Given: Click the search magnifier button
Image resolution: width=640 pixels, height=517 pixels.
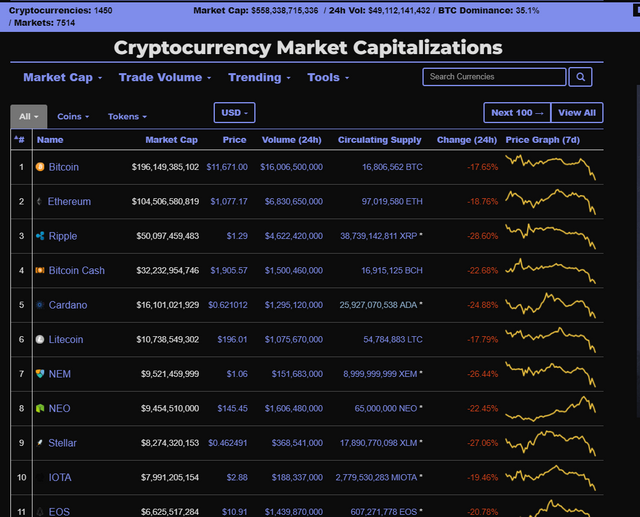Looking at the screenshot, I should 580,77.
